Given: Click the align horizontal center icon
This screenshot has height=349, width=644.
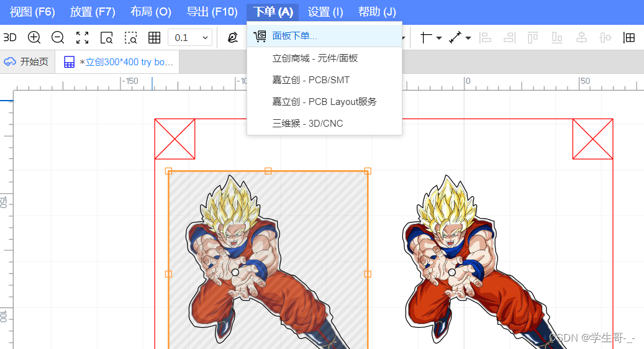Looking at the screenshot, I should 581,37.
